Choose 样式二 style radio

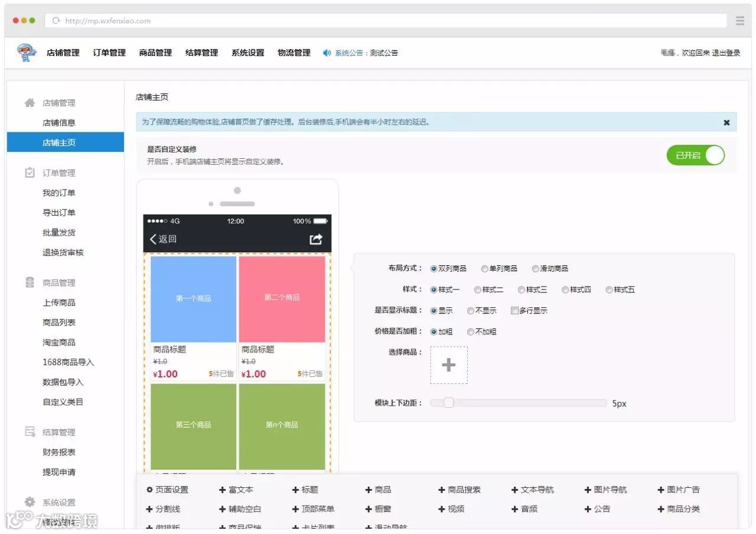478,290
